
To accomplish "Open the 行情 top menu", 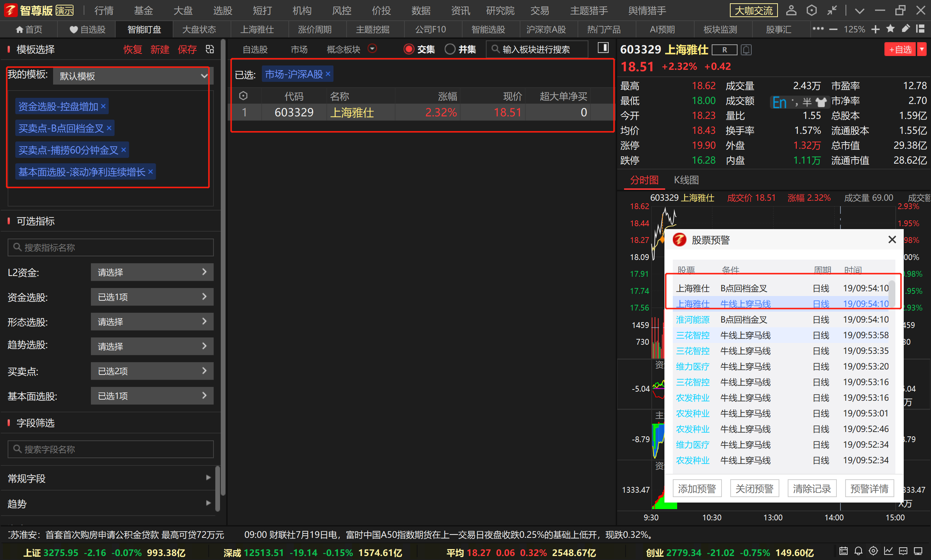I will 104,10.
